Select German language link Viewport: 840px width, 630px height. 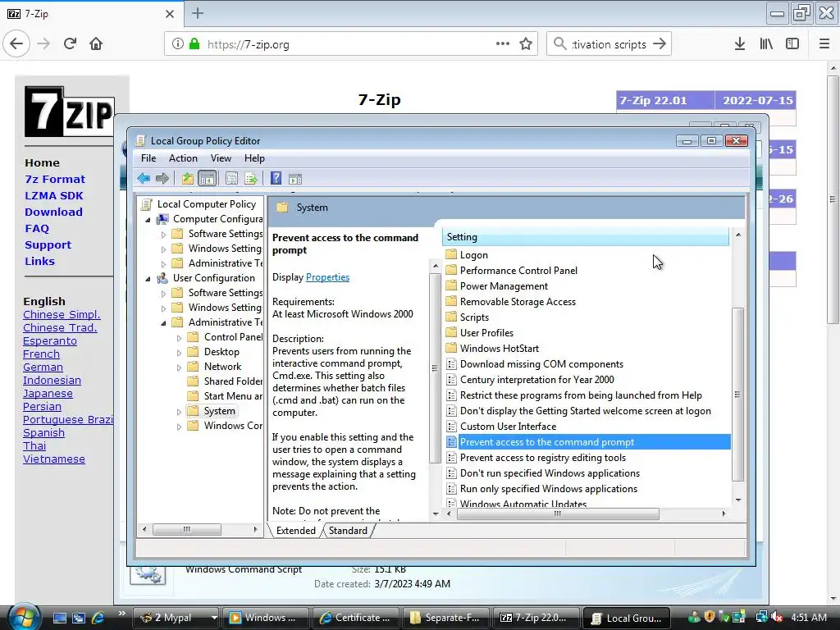click(x=43, y=367)
